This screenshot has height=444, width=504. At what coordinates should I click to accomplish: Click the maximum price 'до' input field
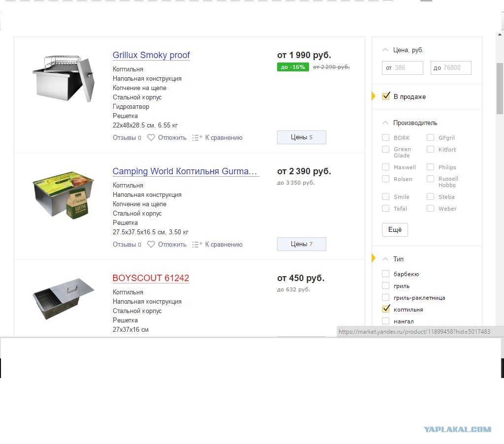click(451, 68)
